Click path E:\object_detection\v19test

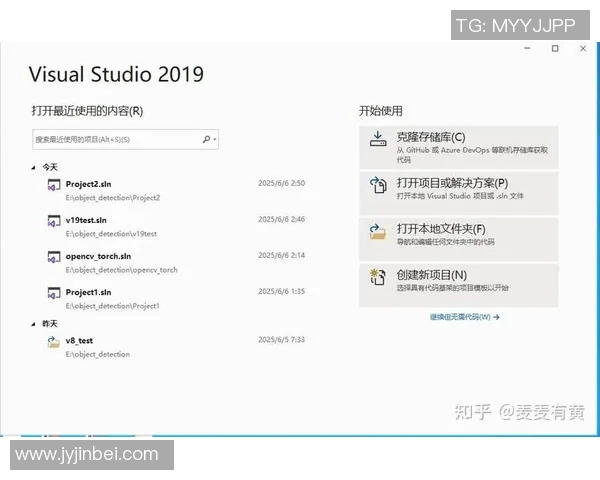click(x=111, y=234)
